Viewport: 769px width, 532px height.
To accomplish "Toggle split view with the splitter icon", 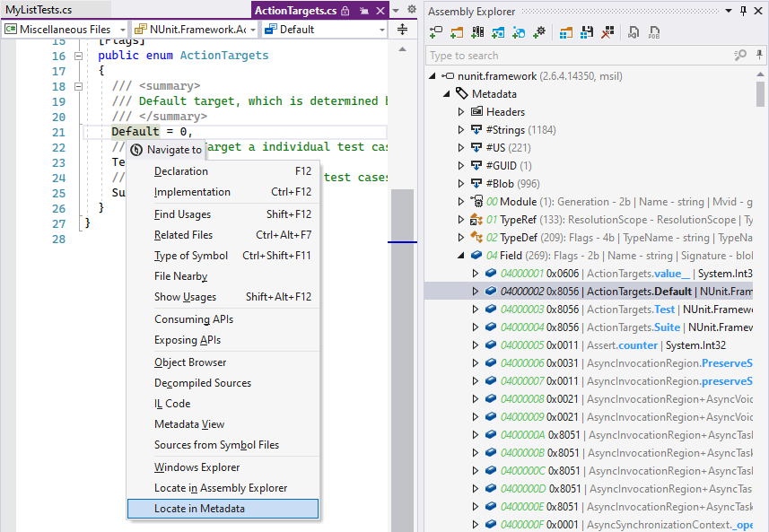I will 402,29.
